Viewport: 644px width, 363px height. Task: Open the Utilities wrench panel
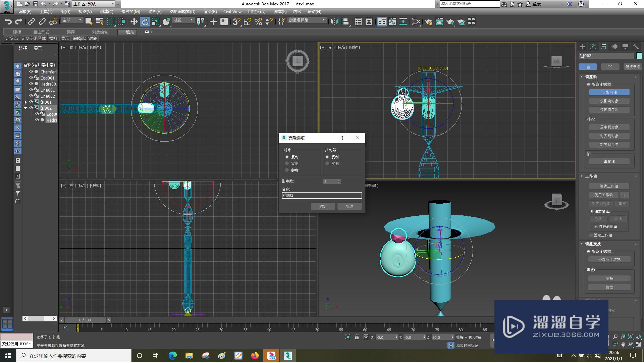tap(636, 47)
